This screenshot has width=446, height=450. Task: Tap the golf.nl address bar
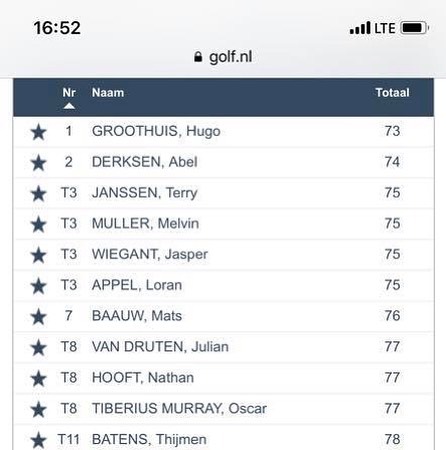pyautogui.click(x=223, y=57)
